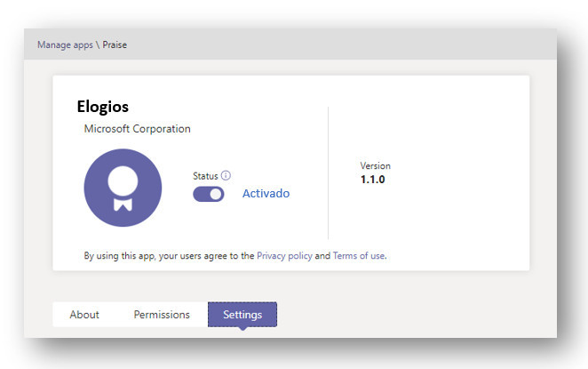Go back to Manage apps breadcrumb
Screen dimensions: 588x369
tap(65, 44)
